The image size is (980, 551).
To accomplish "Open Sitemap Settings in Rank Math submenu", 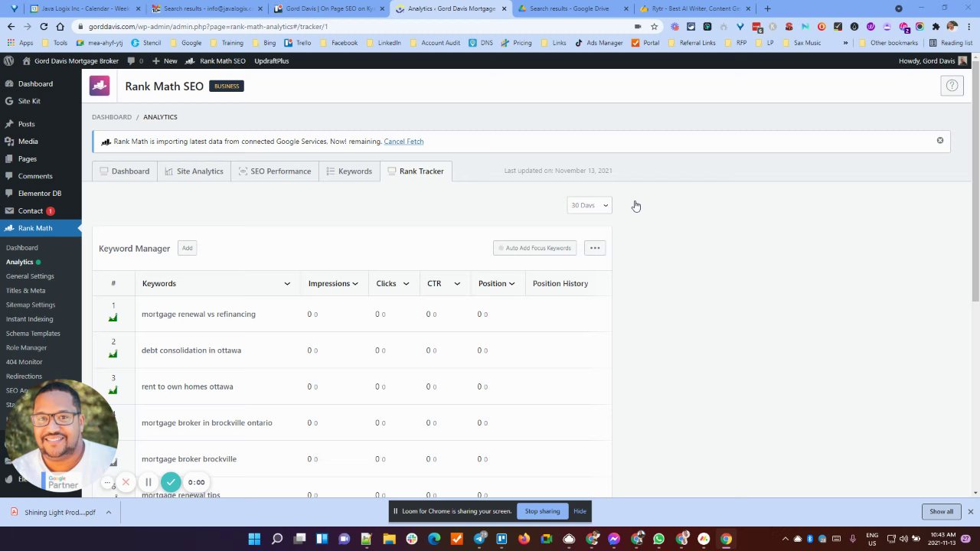I will click(31, 305).
